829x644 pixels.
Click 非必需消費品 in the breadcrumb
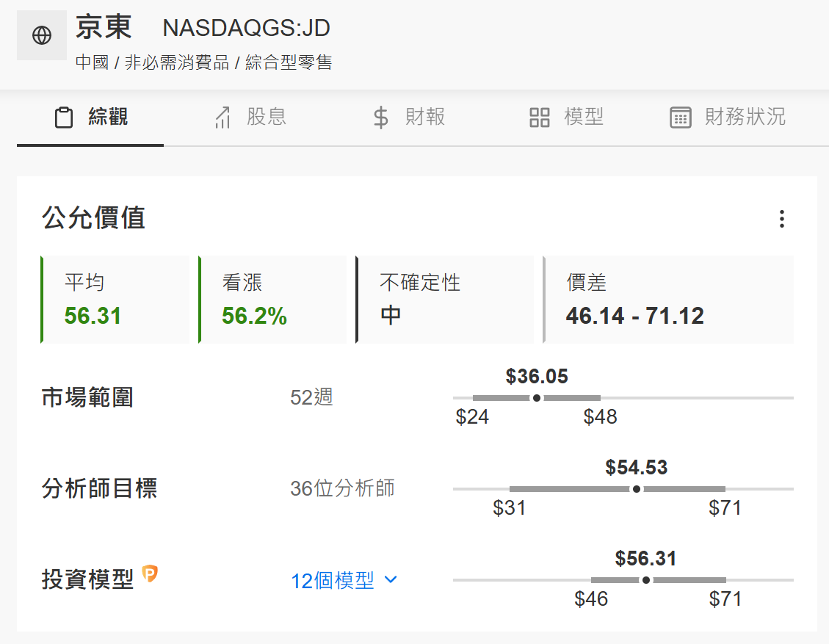[176, 62]
